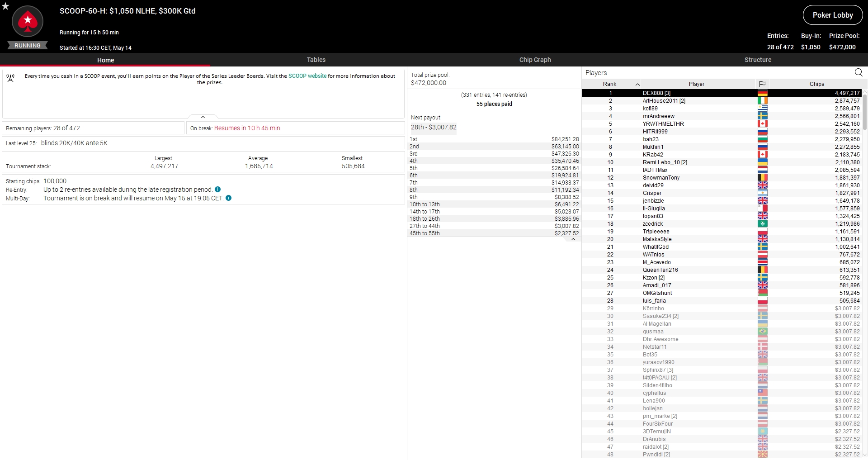868x460 pixels.
Task: Click the flag beside kofi89
Action: (763, 109)
